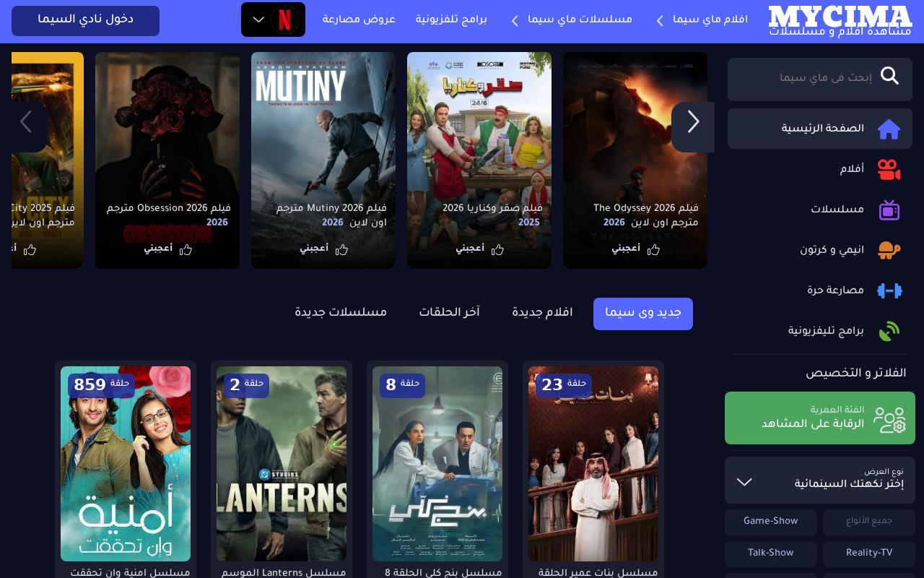Like The Odyssey 2026 with thumbs-up icon

[653, 249]
